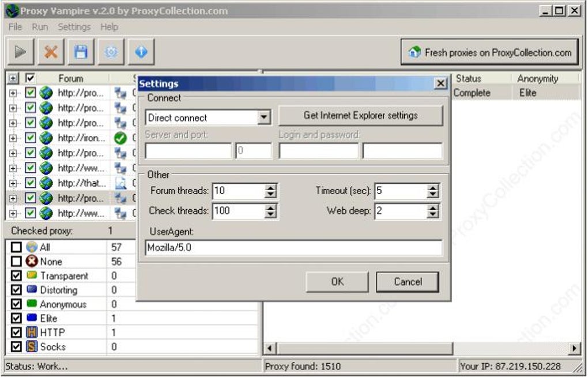
Task: Click the globe icon on the http://iron row
Action: coord(46,138)
